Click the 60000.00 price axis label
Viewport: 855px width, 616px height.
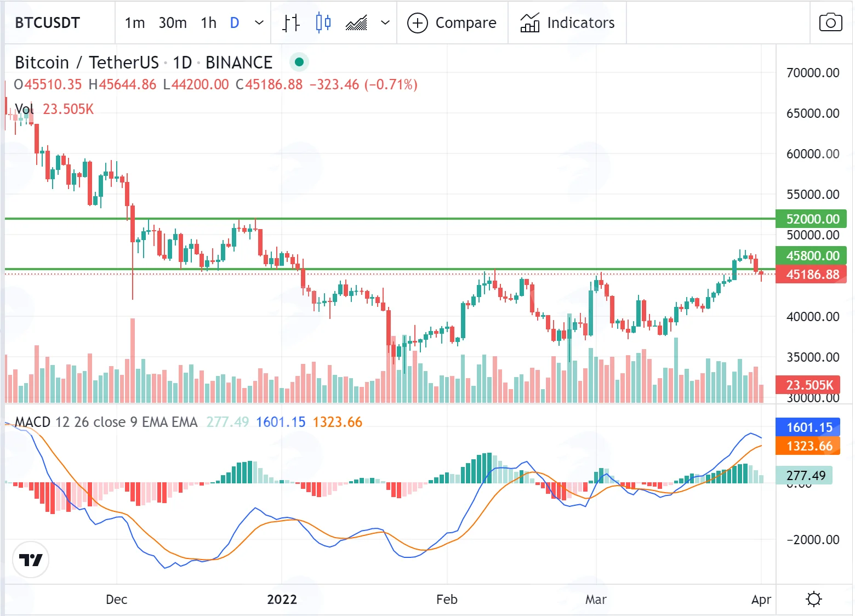coord(813,153)
